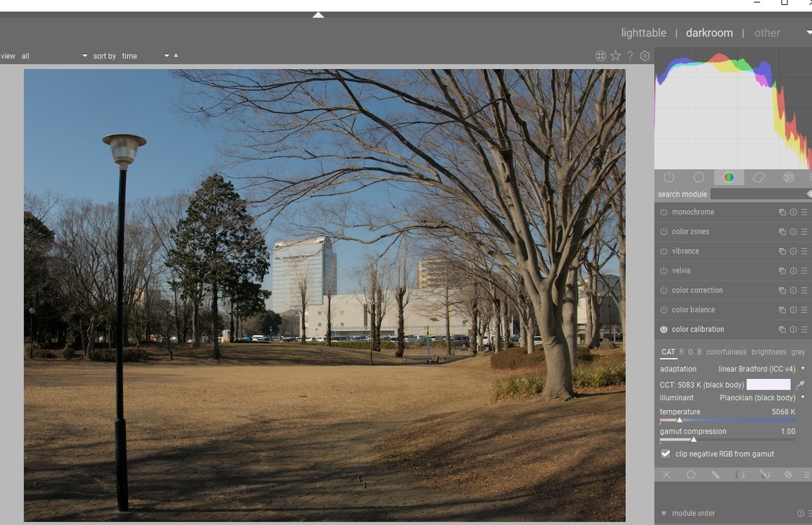Open the correction modules group icon
The image size is (812, 525).
(759, 177)
